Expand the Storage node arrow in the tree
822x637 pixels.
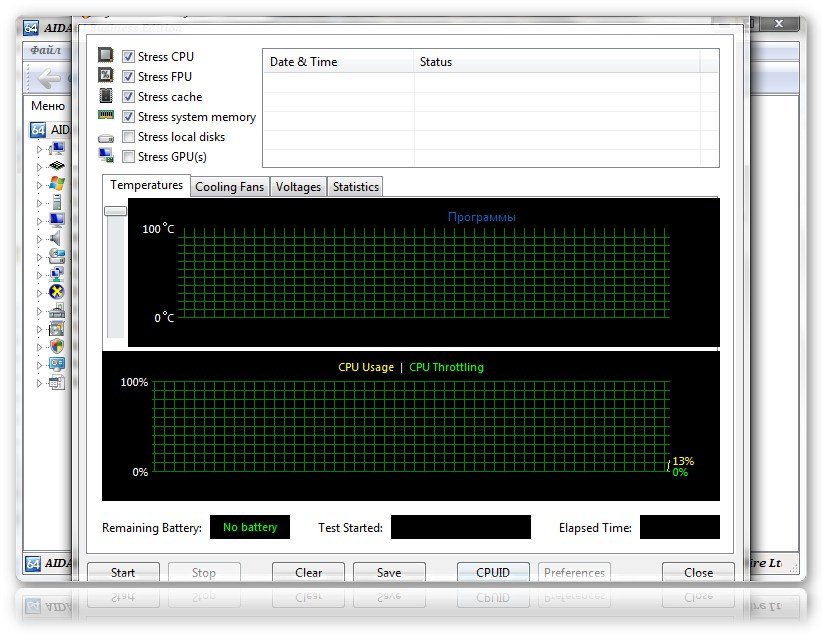coord(39,257)
